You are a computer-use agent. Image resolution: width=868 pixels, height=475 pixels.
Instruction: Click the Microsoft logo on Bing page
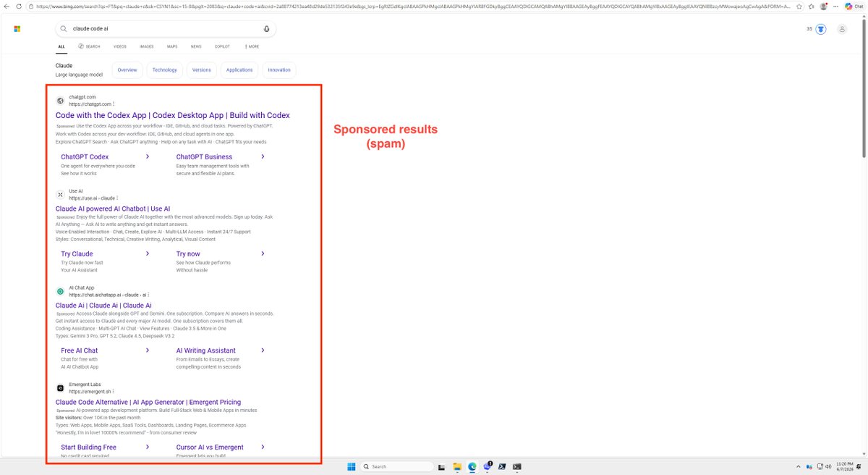tap(17, 29)
